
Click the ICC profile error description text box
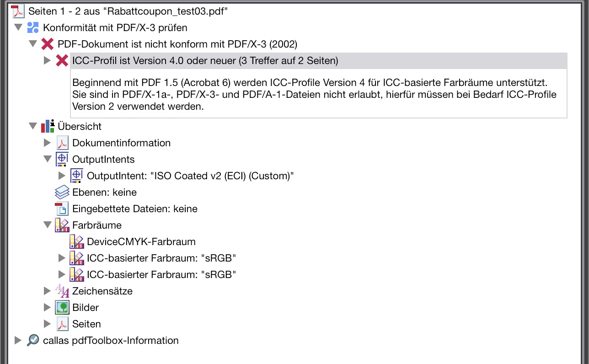[x=318, y=95]
